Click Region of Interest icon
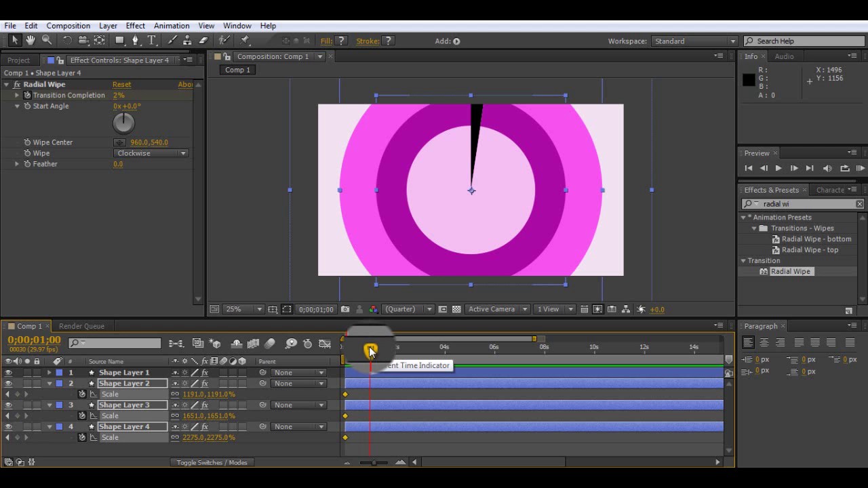This screenshot has height=488, width=868. point(443,310)
